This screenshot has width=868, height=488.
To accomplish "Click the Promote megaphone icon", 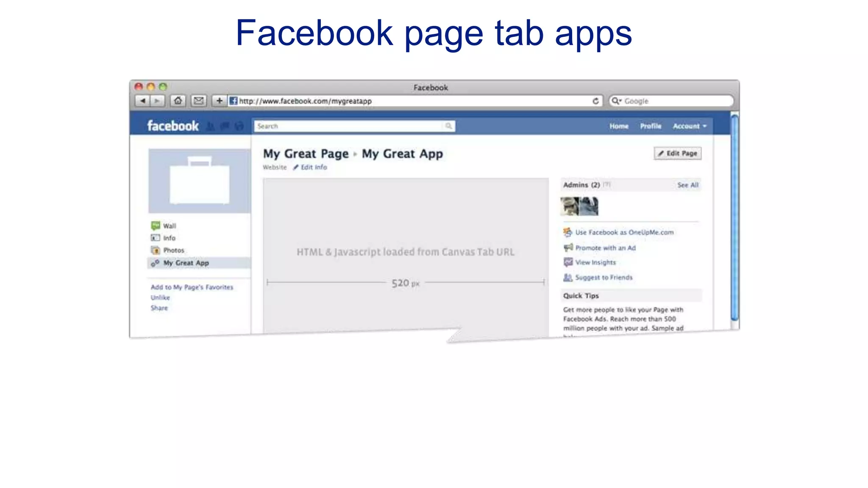I will pos(568,247).
